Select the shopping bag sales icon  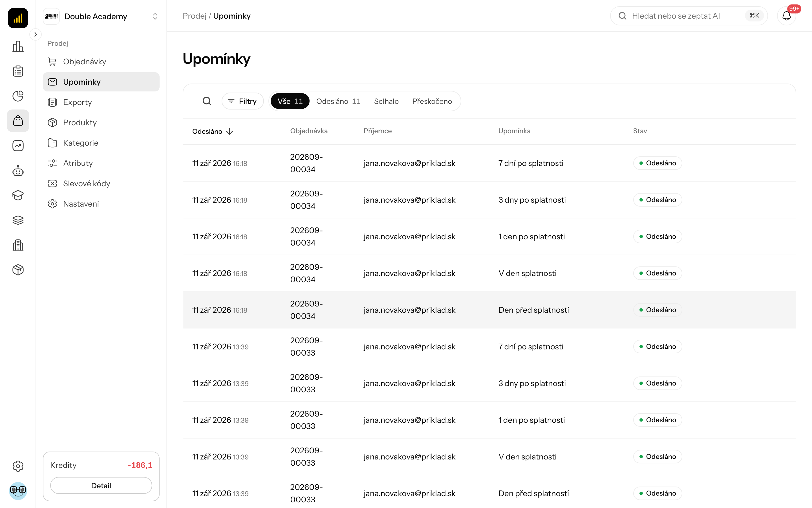tap(18, 121)
